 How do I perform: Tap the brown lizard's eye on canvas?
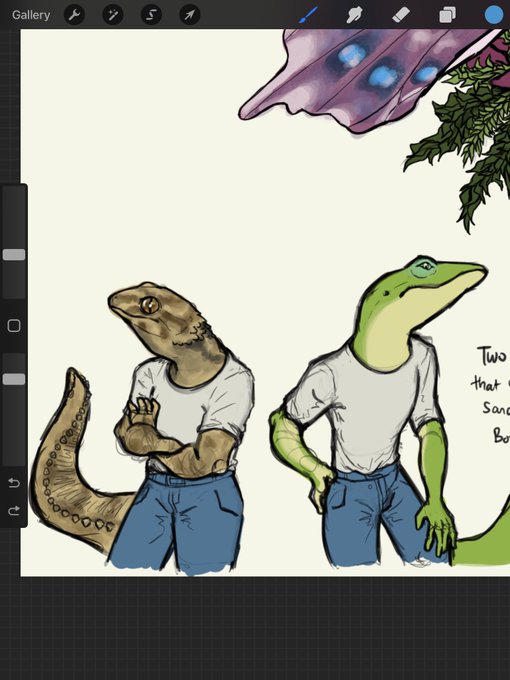pyautogui.click(x=150, y=305)
